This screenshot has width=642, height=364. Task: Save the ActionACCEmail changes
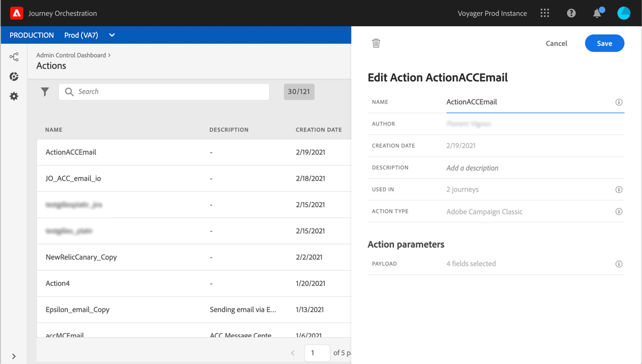click(605, 43)
